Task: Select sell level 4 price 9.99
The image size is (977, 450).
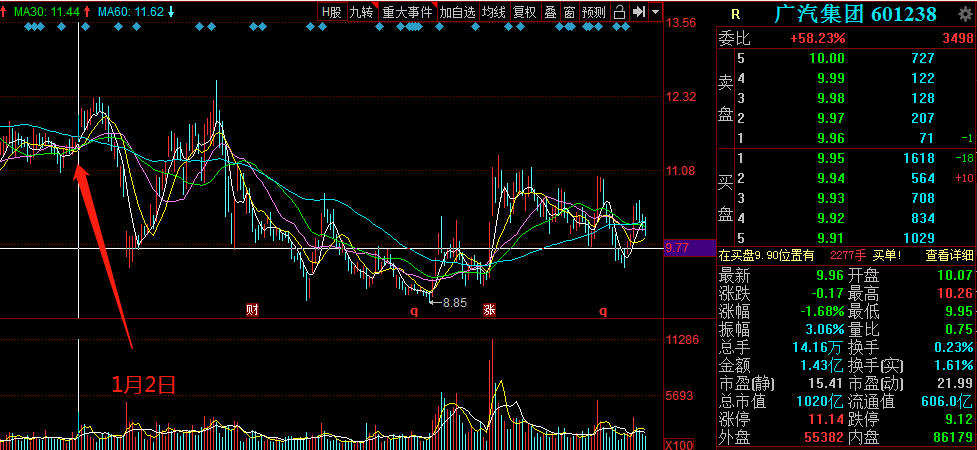Action: coord(832,79)
